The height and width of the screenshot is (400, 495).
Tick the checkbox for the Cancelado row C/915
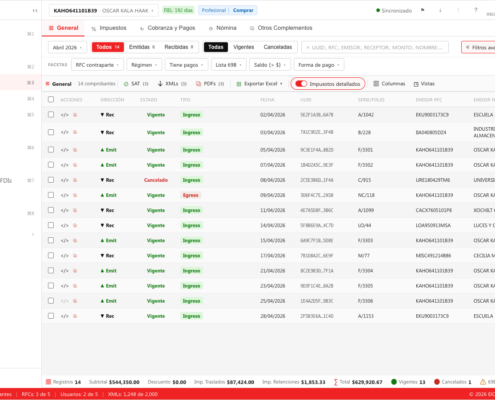tap(51, 180)
